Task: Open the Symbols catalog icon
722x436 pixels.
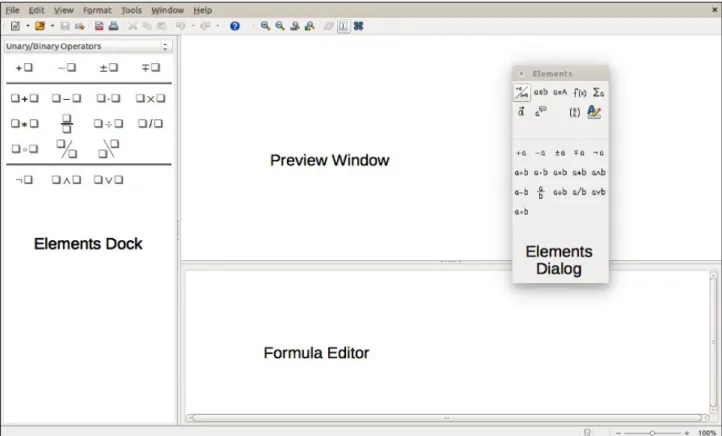Action: tap(358, 26)
